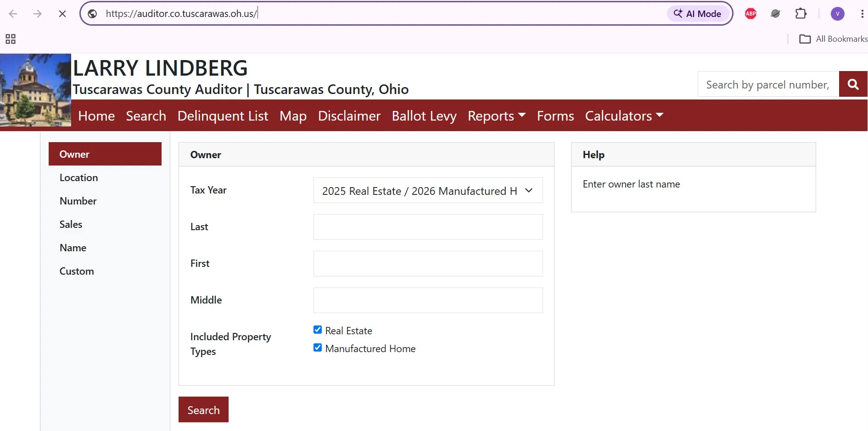Click the site info globe icon

pos(92,14)
